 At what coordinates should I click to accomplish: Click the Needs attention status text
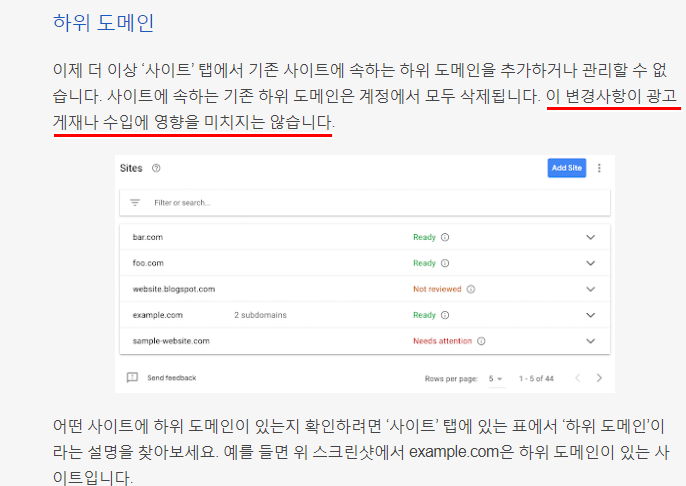[442, 341]
